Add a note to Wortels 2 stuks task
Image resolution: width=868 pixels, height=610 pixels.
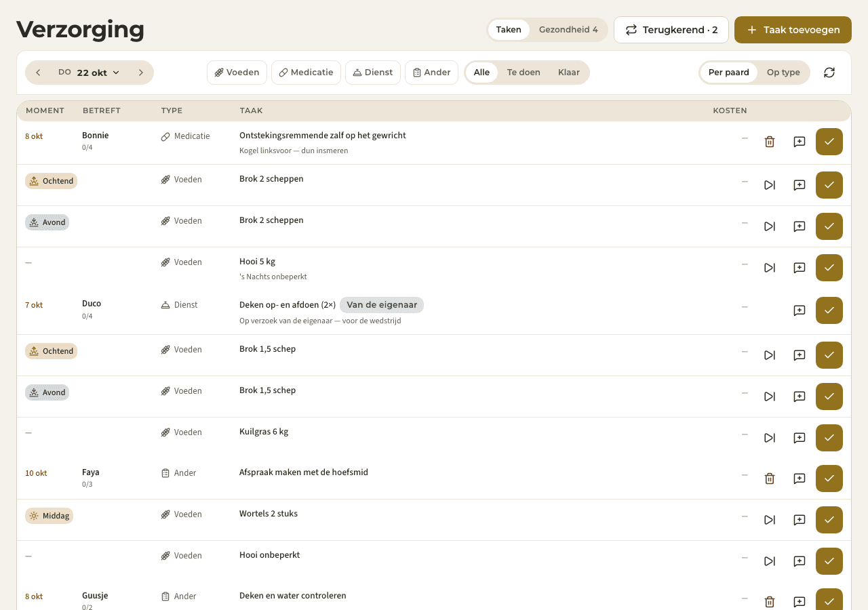click(800, 520)
